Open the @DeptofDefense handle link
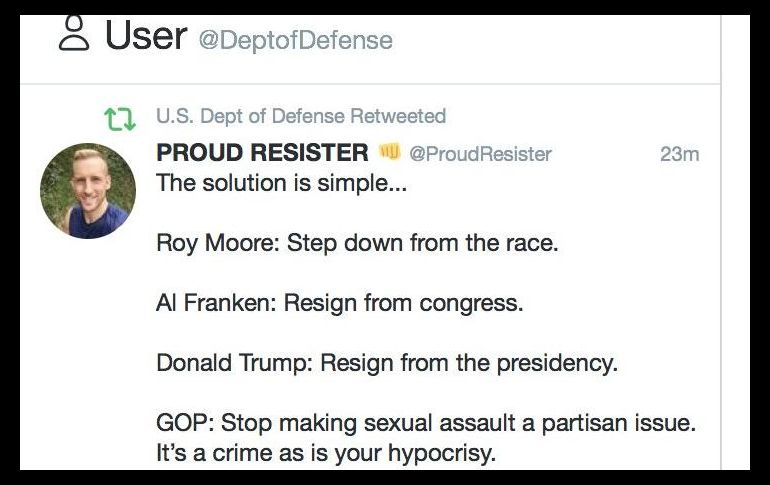The image size is (770, 485). 295,41
